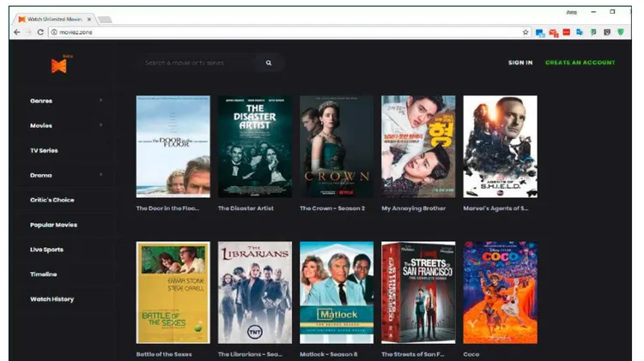Click the first blue extension icon
Screen dimensions: 644x361
point(540,33)
